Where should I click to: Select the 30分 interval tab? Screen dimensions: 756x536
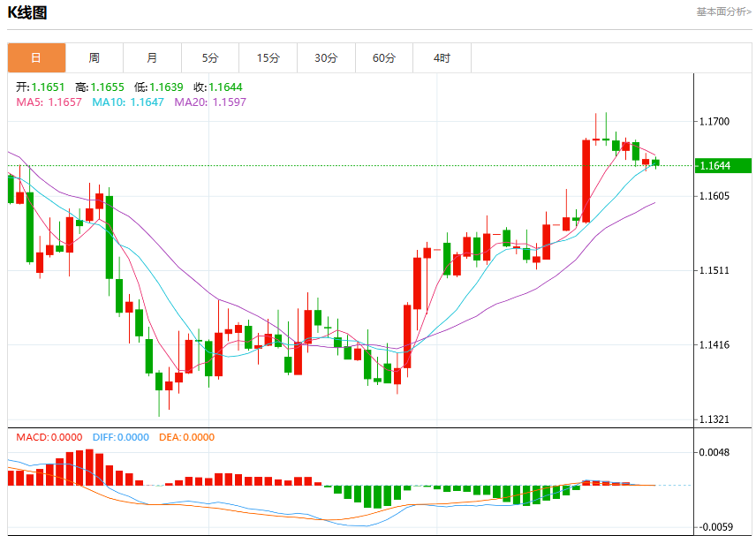pos(327,58)
